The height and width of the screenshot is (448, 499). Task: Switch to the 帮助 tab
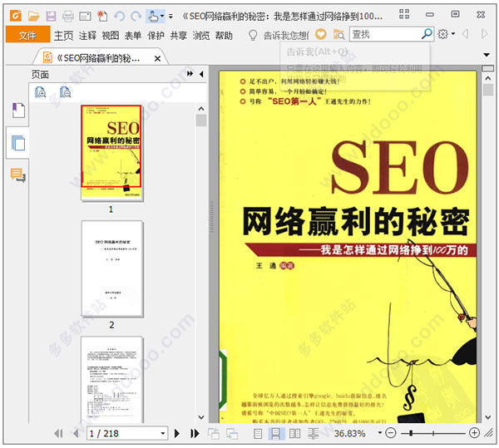click(224, 35)
